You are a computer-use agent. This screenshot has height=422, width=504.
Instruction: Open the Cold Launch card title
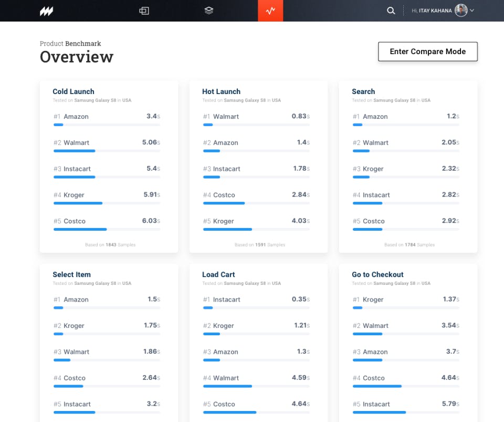73,91
